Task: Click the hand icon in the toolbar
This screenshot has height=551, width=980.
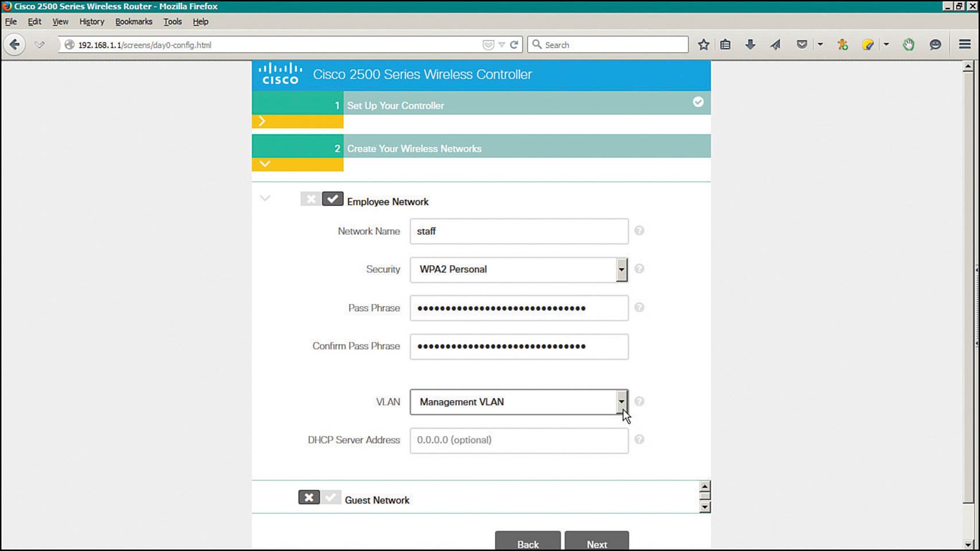Action: point(908,44)
